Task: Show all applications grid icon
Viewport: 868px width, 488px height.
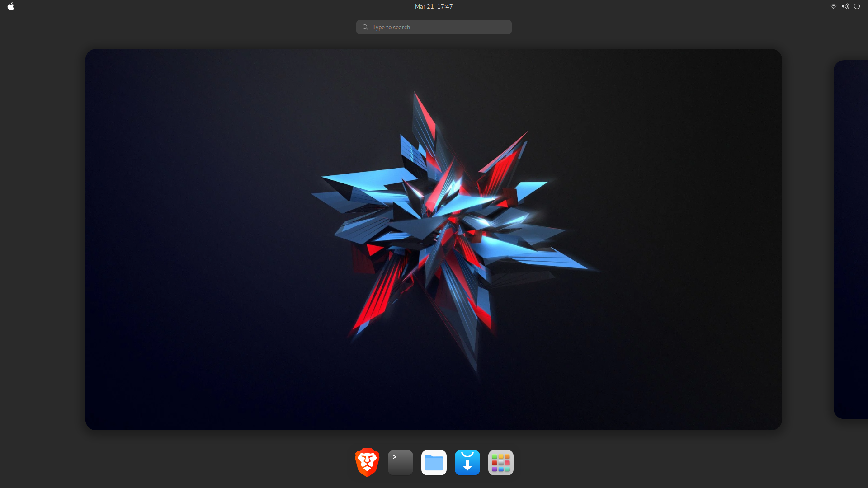Action: pos(501,463)
